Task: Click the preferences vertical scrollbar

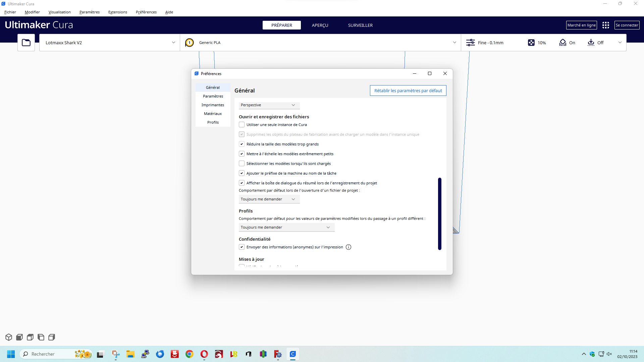Action: pos(439,214)
